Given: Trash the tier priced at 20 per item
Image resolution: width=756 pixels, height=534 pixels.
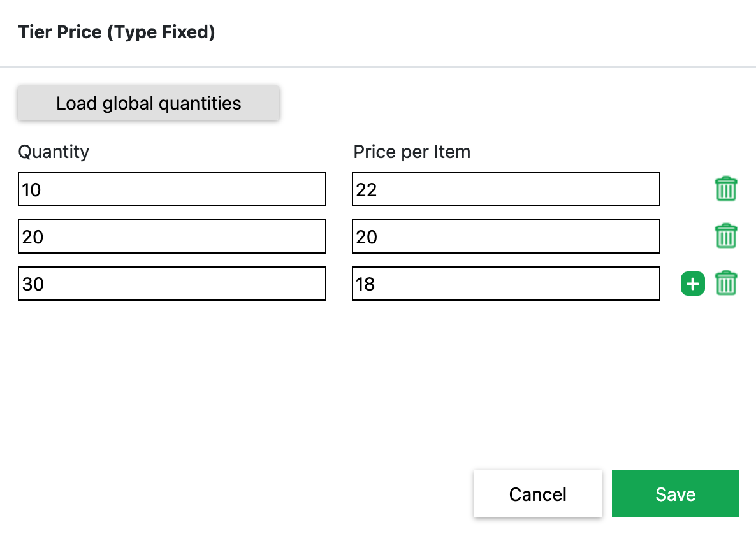Looking at the screenshot, I should coord(725,236).
